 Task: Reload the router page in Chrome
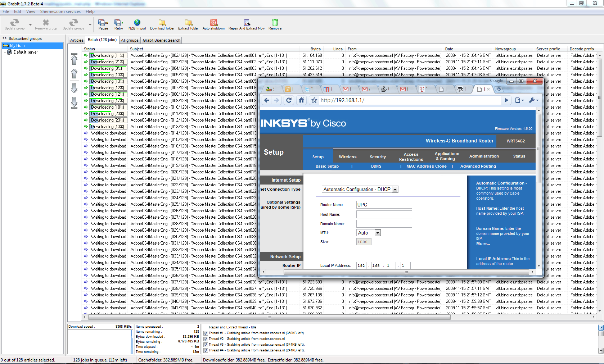[289, 100]
